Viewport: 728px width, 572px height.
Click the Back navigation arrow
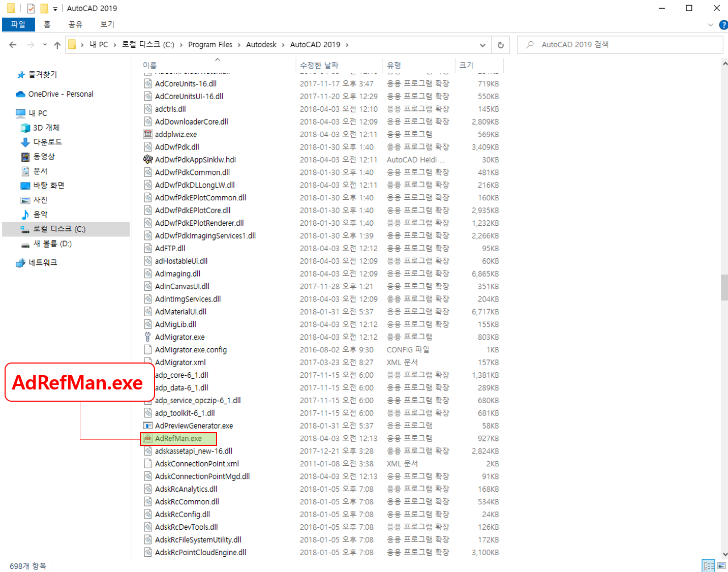coord(13,45)
